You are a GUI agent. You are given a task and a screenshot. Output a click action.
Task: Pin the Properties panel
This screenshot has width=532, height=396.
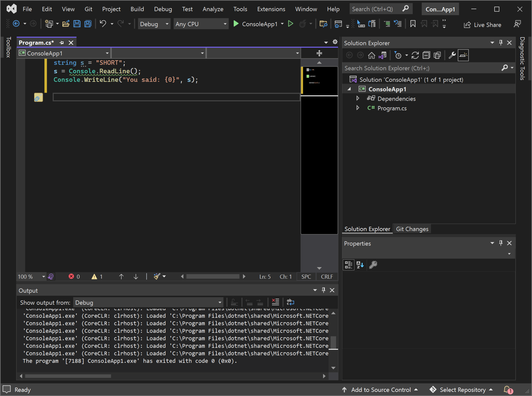click(x=501, y=243)
